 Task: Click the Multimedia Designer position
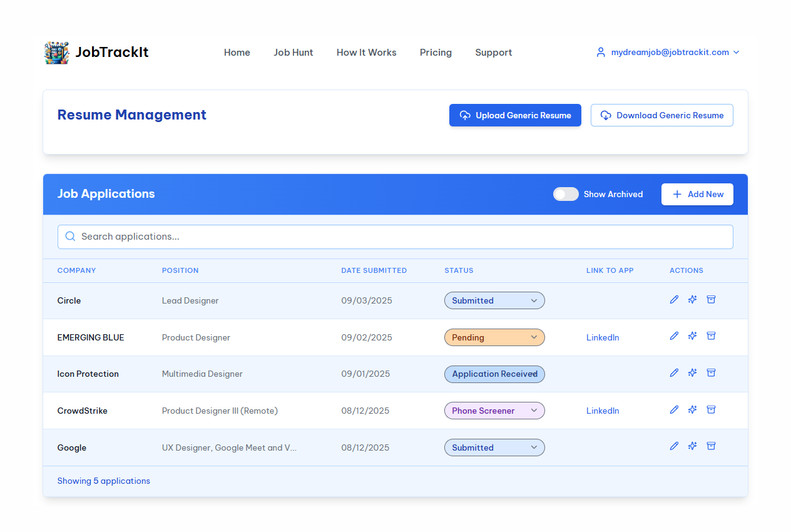click(202, 374)
